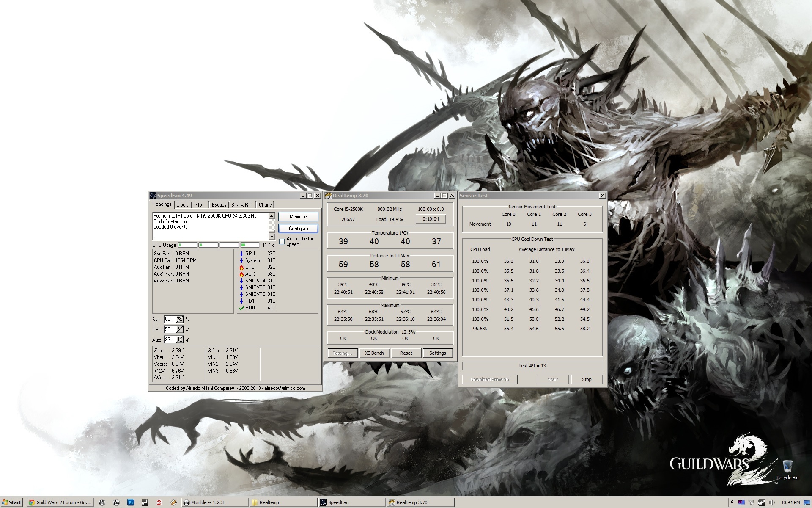Click the pencil notepad quick launch icon

174,502
